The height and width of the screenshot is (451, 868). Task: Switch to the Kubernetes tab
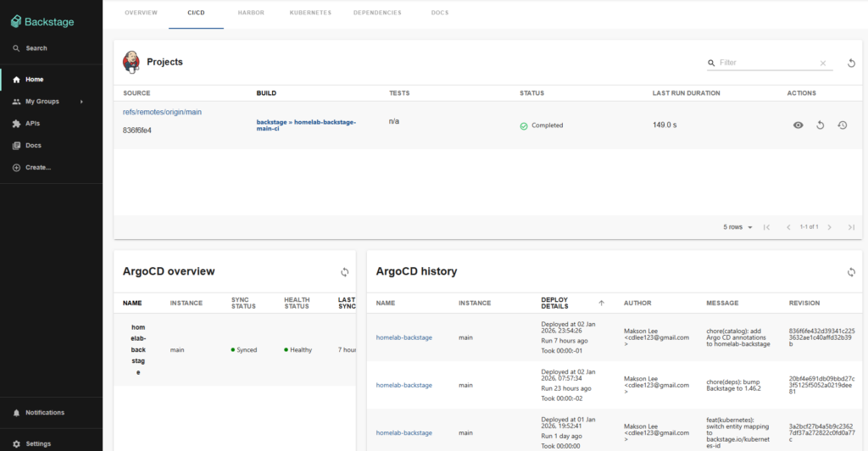coord(309,13)
